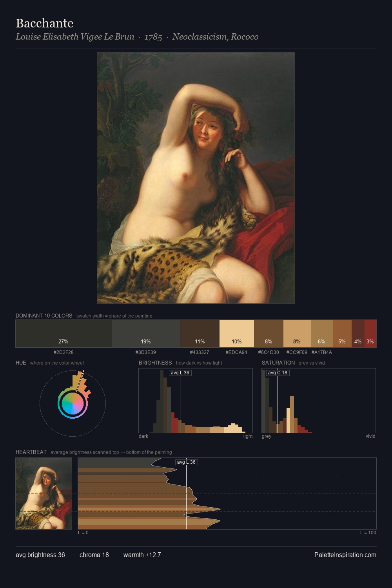This screenshot has height=588, width=392.
Task: Click the L = 100 axis label
Action: click(368, 533)
